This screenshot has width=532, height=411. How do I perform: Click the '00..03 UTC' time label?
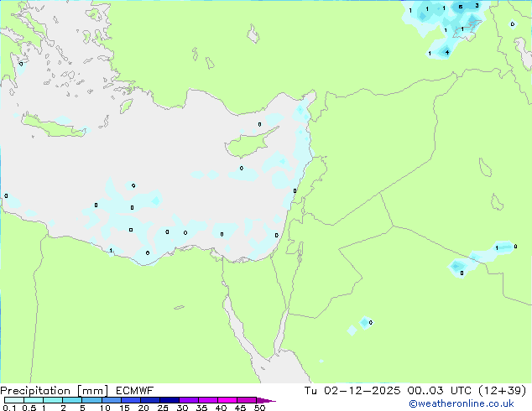440,391
